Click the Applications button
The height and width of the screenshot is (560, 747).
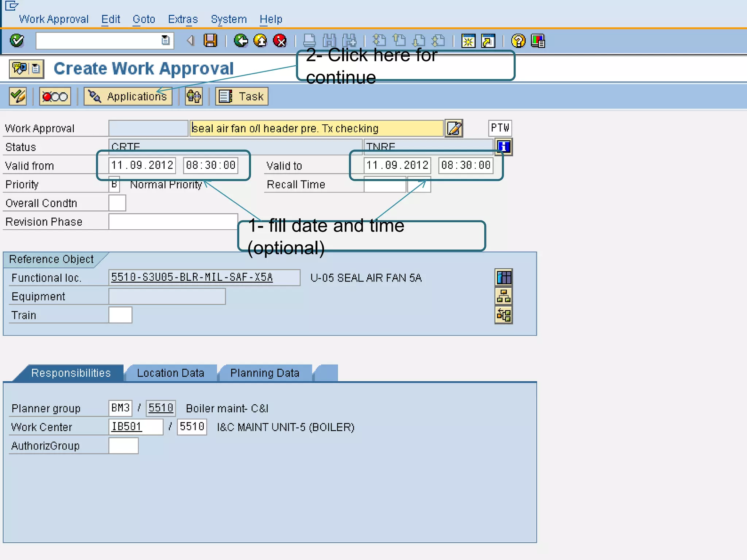click(128, 97)
